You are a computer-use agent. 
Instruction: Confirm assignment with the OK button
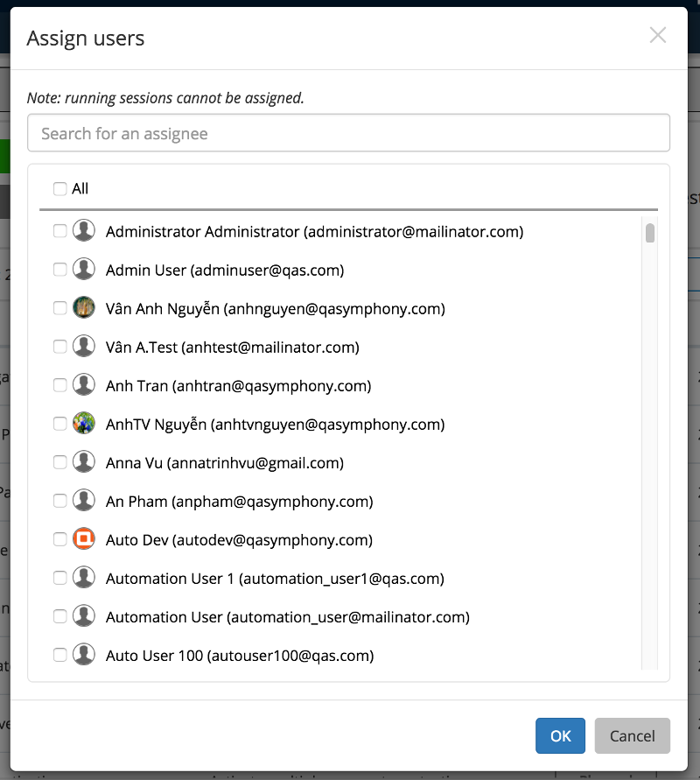pos(561,736)
